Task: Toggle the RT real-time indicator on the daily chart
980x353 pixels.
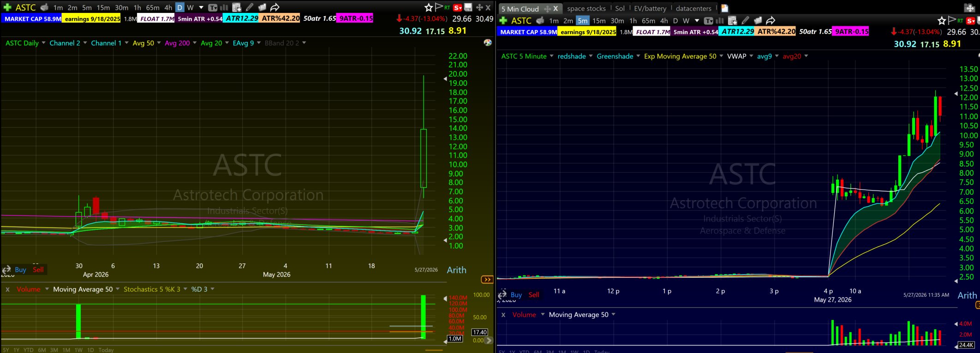Action: 448,7
